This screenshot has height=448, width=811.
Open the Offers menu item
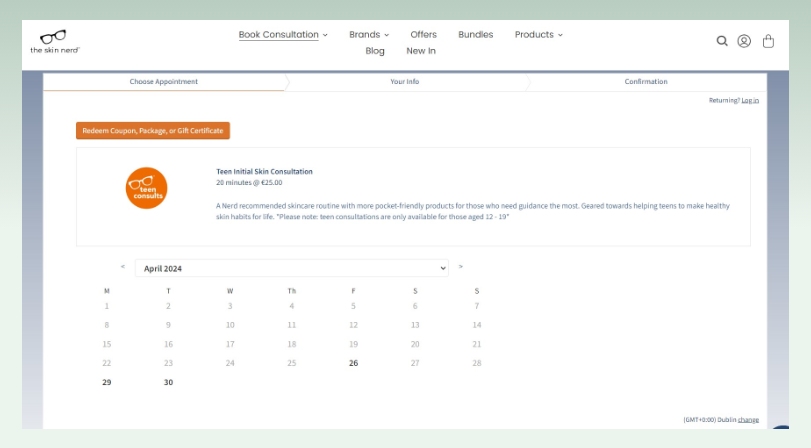pyautogui.click(x=424, y=35)
